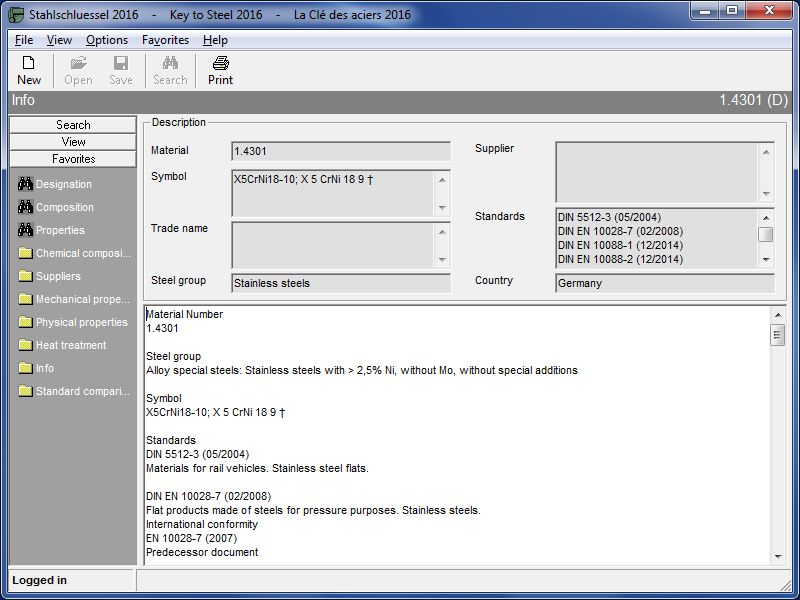Switch to the Favorites sidebar panel

(73, 159)
